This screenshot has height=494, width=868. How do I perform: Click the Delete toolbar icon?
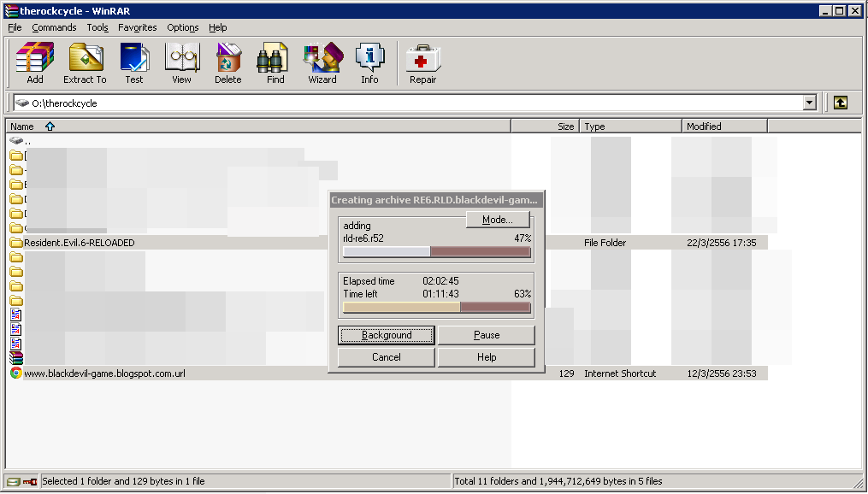228,63
